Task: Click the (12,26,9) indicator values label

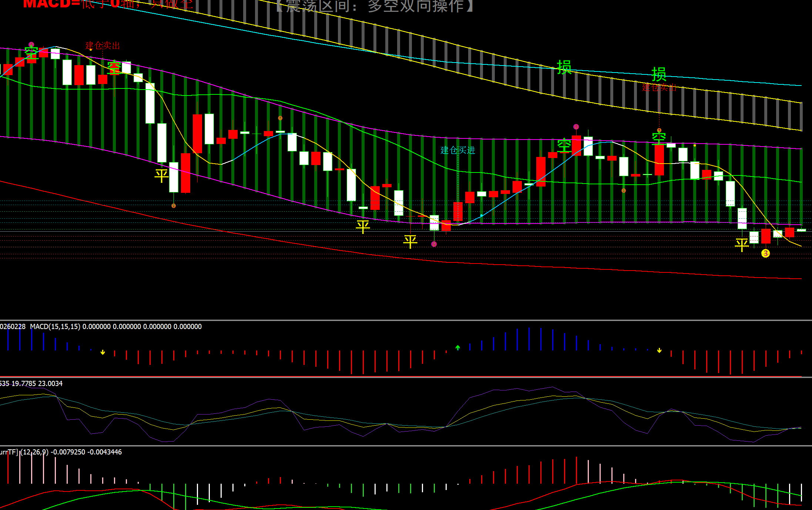Action: 70,452
